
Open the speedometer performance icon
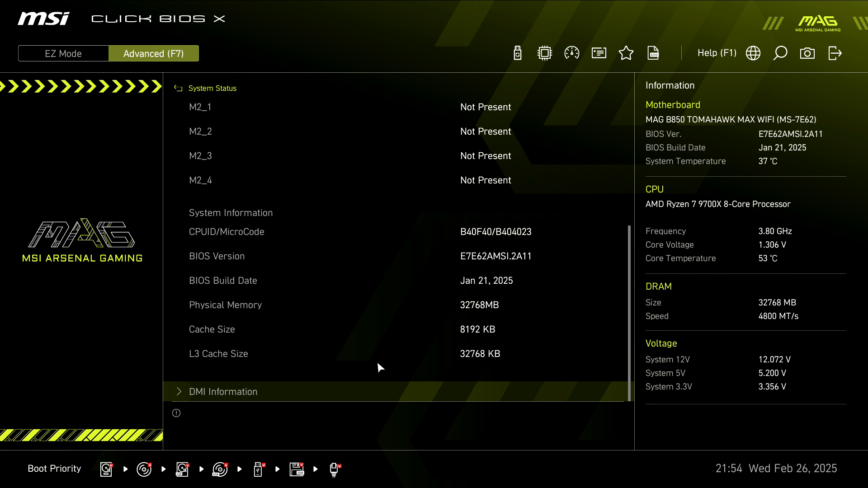pyautogui.click(x=572, y=53)
